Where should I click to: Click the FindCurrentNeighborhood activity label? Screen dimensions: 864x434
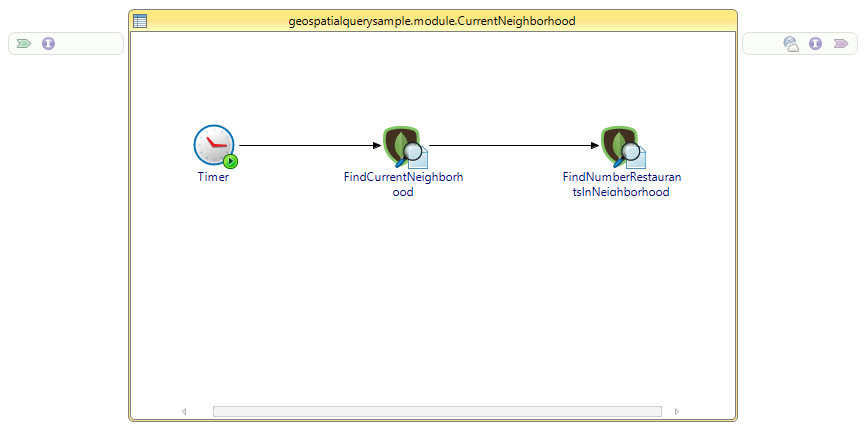click(x=403, y=184)
